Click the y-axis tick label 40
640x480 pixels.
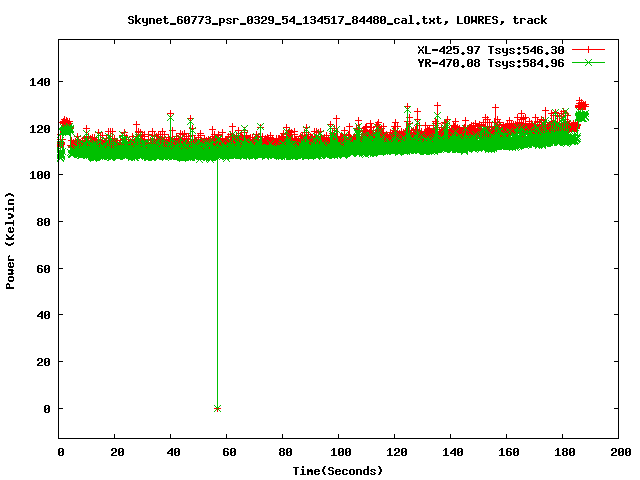pyautogui.click(x=43, y=316)
